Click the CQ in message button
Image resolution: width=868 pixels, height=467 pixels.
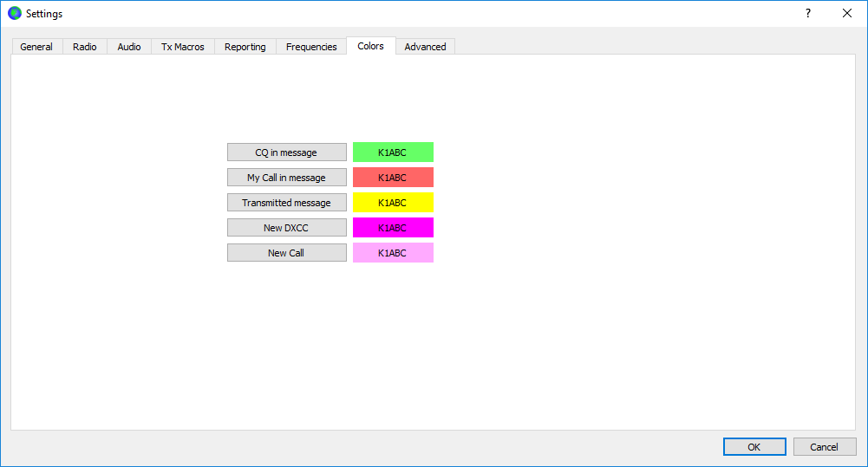coord(287,152)
